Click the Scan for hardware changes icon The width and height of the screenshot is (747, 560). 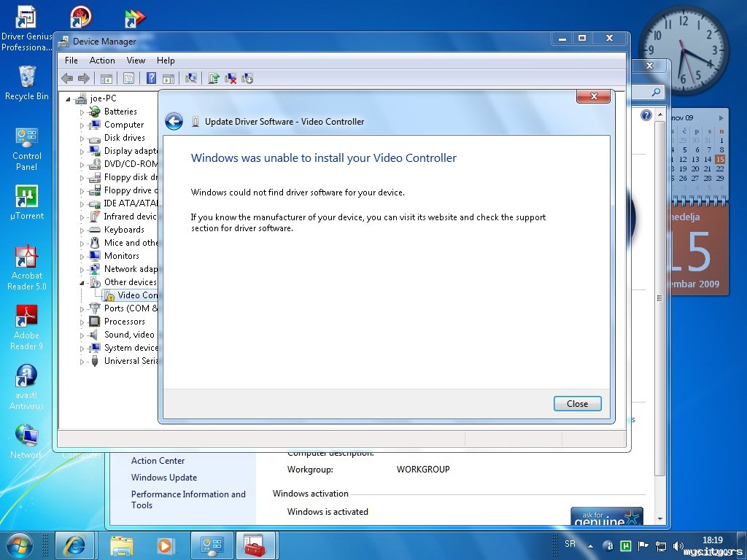(191, 78)
